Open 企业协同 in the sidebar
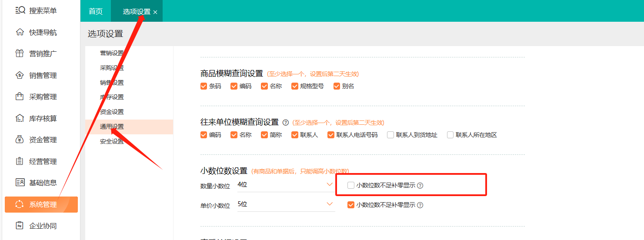 pyautogui.click(x=43, y=226)
